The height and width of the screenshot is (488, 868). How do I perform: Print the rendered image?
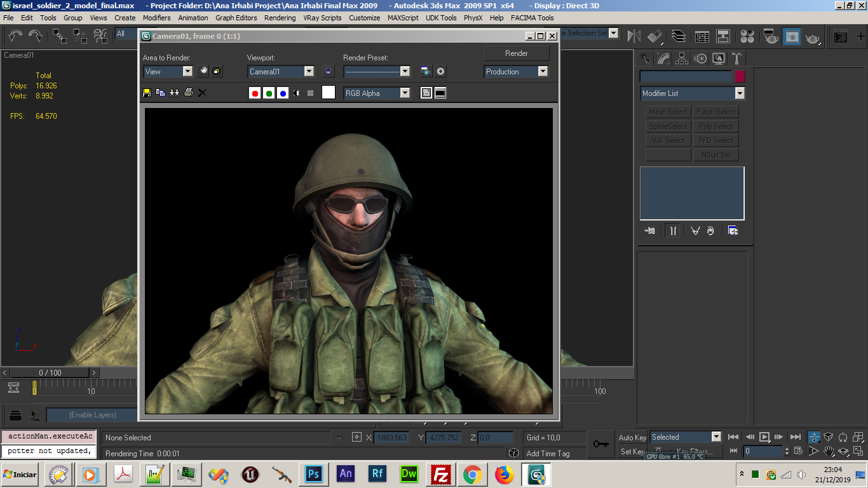(x=188, y=93)
